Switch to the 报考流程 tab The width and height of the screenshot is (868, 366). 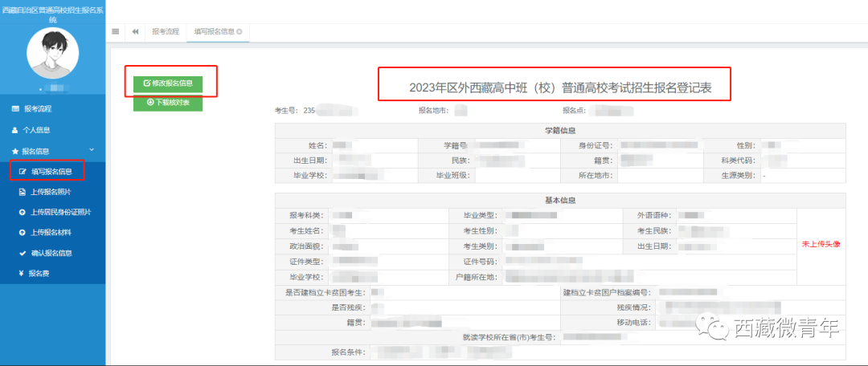point(166,31)
